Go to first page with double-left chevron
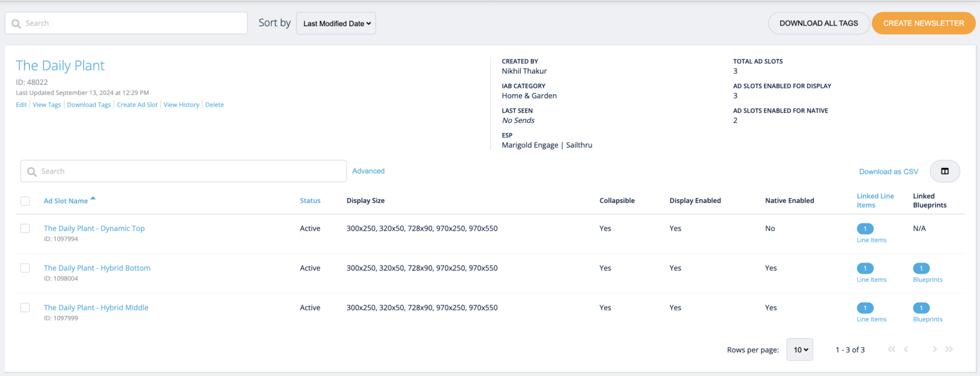 click(x=892, y=349)
